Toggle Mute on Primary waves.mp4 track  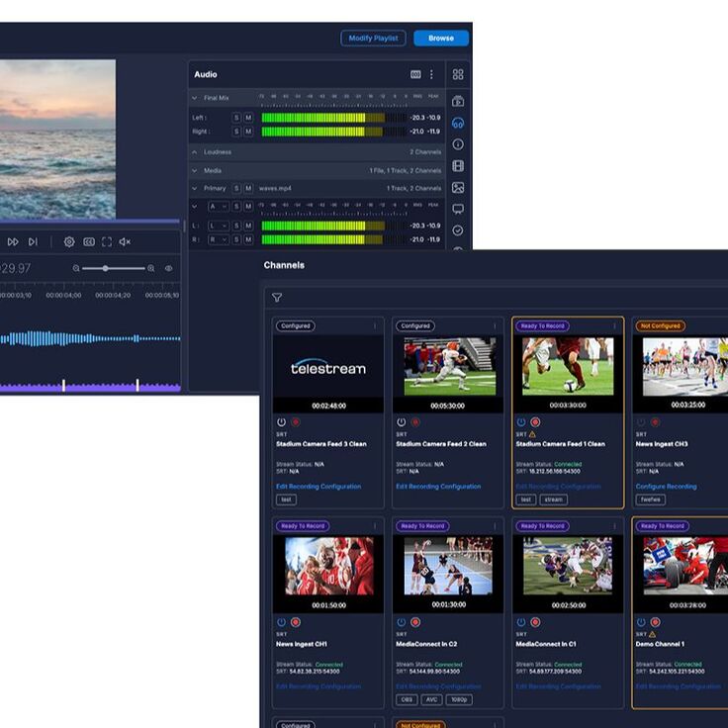coord(248,189)
